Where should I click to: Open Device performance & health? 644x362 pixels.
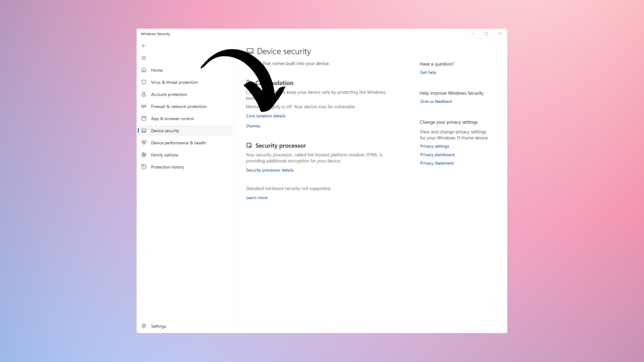185,143
